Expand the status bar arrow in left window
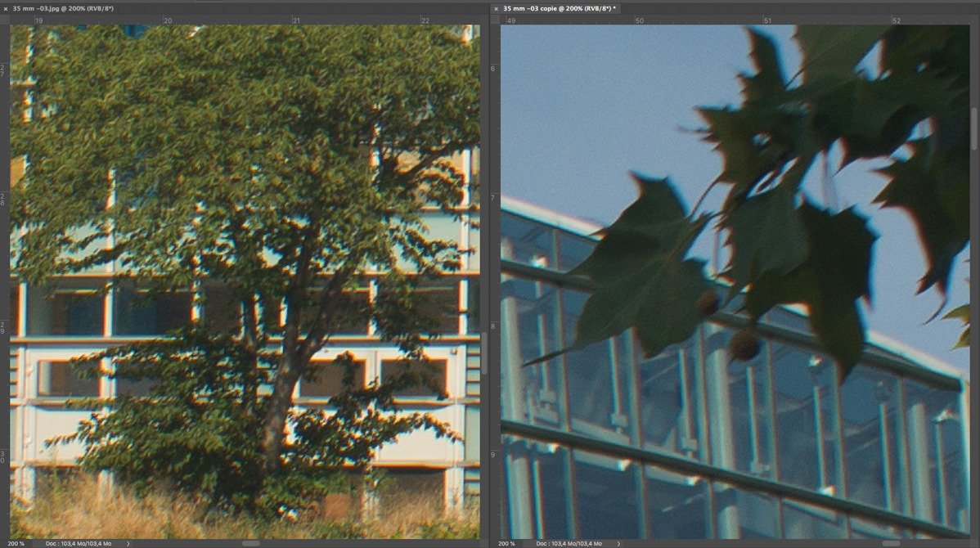 [128, 543]
